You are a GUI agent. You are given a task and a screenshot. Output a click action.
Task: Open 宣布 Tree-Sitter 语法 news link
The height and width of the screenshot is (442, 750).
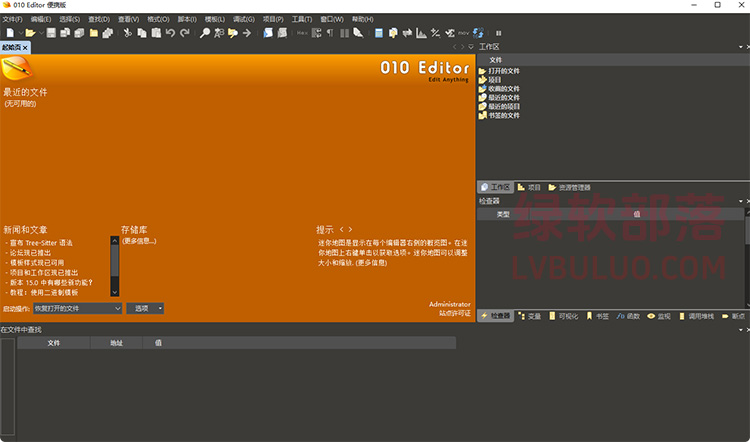[x=41, y=243]
